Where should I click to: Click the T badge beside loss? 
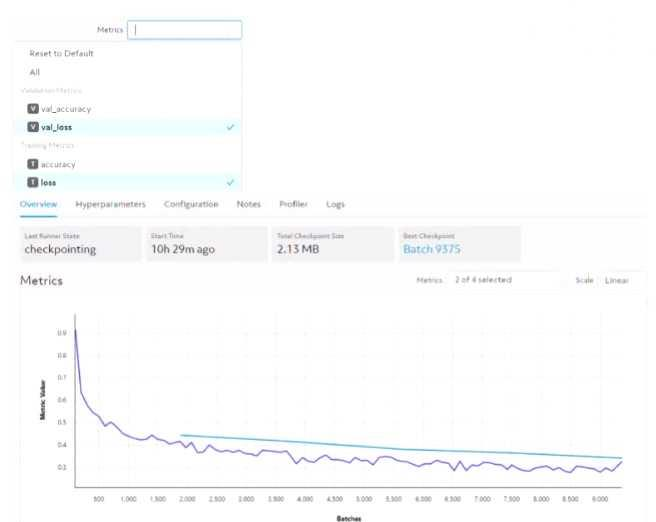click(x=33, y=182)
